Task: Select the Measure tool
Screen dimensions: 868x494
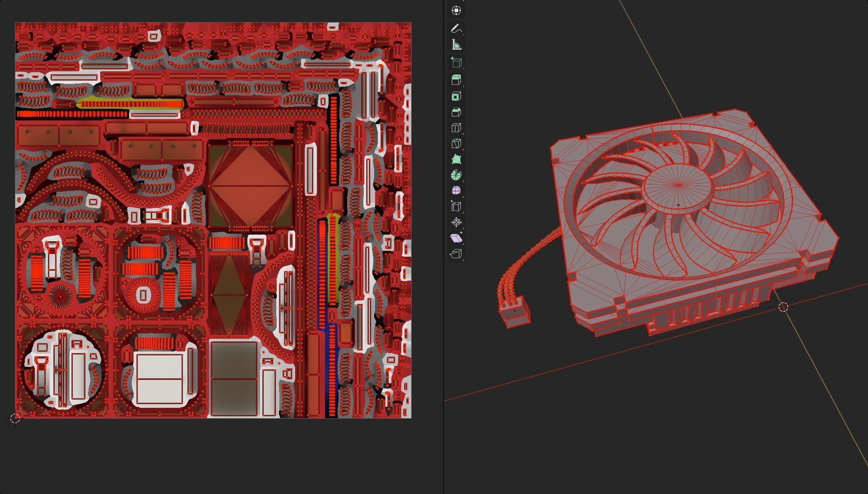Action: [456, 44]
